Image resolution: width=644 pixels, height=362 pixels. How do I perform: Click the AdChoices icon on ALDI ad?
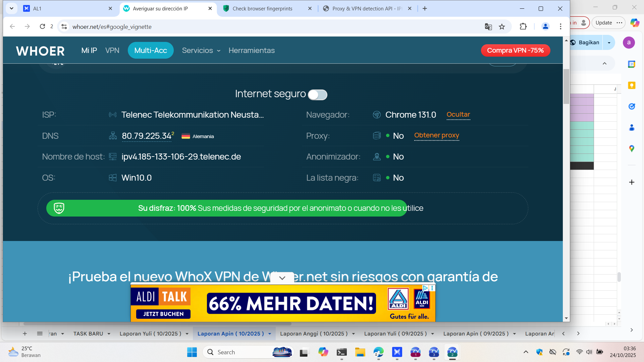[x=425, y=288]
